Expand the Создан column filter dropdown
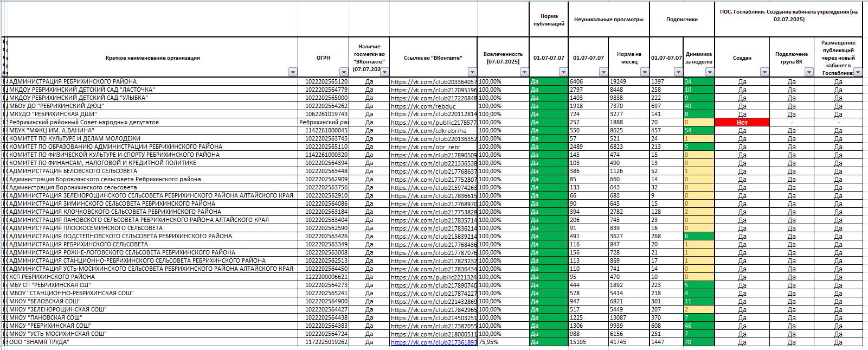The width and height of the screenshot is (868, 350). (764, 72)
